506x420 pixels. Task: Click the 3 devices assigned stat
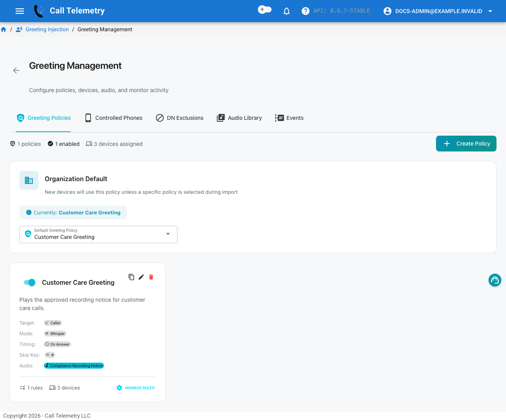tap(114, 144)
